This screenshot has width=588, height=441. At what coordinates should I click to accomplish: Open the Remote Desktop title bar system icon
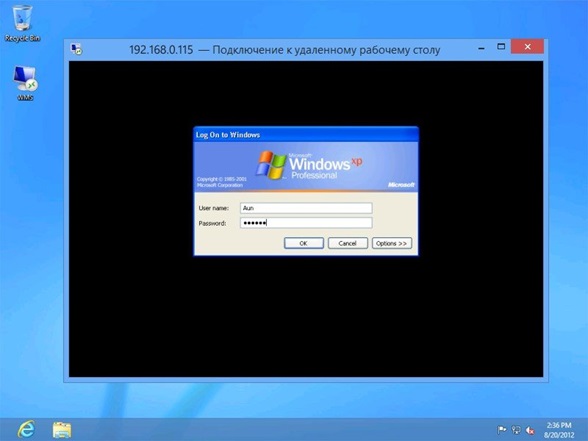tap(76, 50)
